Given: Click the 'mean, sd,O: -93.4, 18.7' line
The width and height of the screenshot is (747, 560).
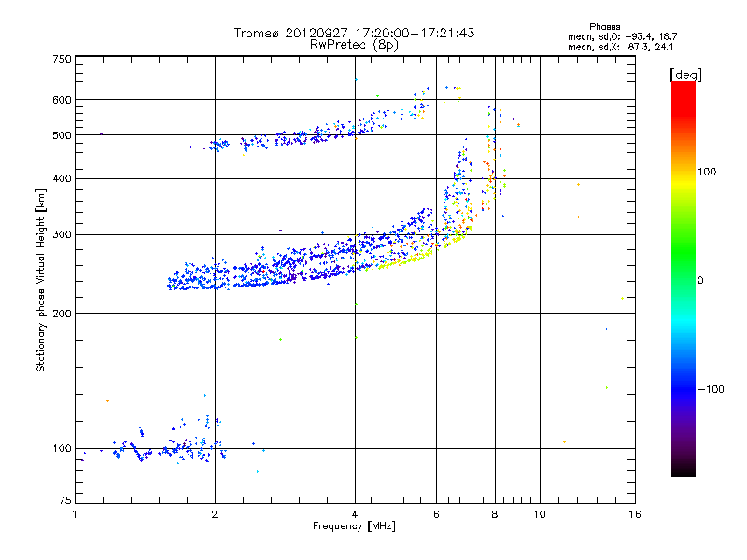Looking at the screenshot, I should point(622,36).
